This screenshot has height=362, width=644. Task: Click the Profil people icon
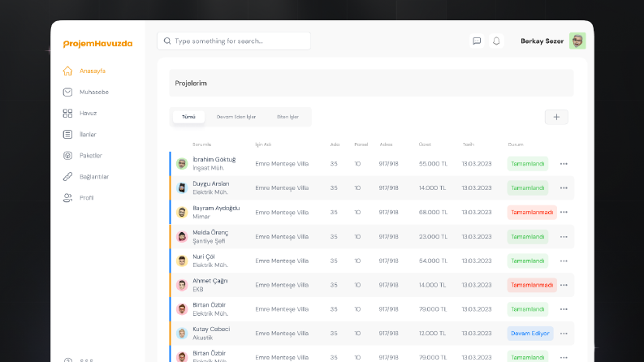67,198
